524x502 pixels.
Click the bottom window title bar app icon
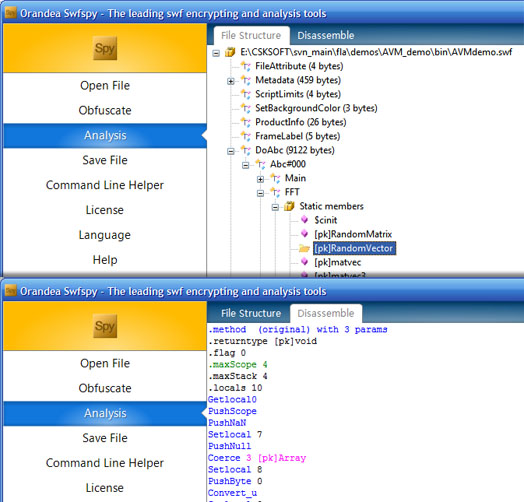pos(10,291)
